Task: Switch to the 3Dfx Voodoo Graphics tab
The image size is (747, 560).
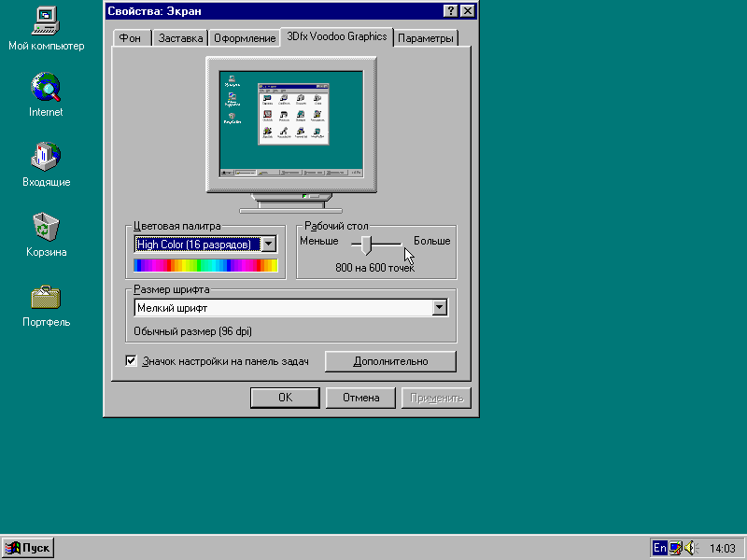Action: click(337, 36)
